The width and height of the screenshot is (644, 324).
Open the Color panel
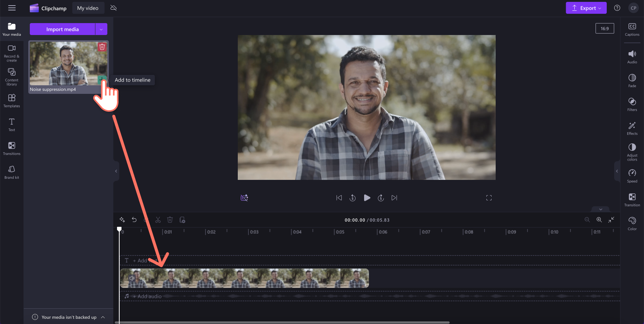click(x=632, y=224)
